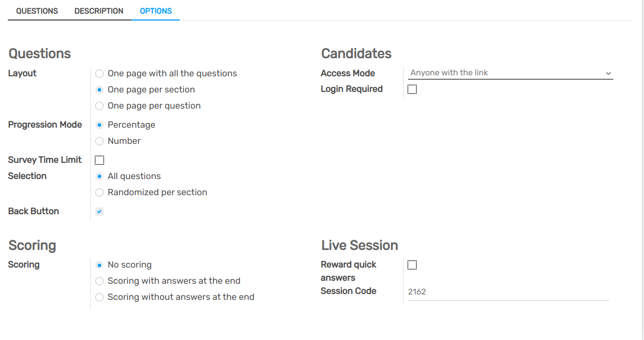Click the Session Code input field
This screenshot has height=340, width=644.
point(508,292)
